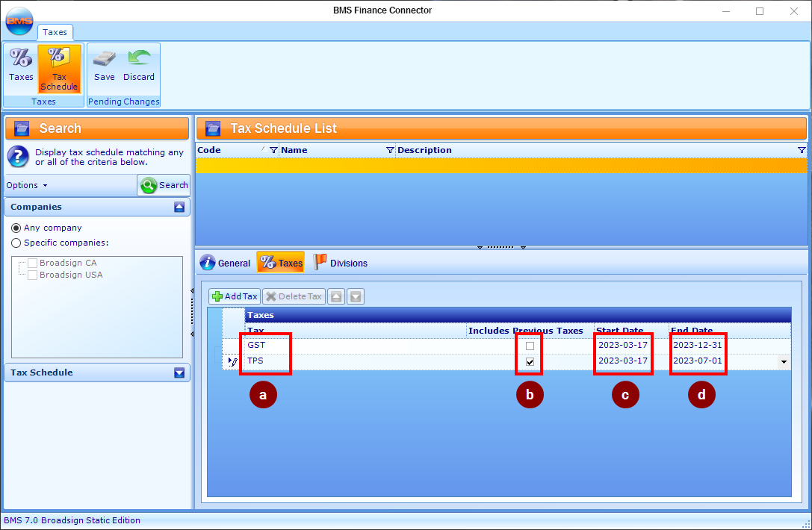Click the Delete Tax button

point(294,296)
